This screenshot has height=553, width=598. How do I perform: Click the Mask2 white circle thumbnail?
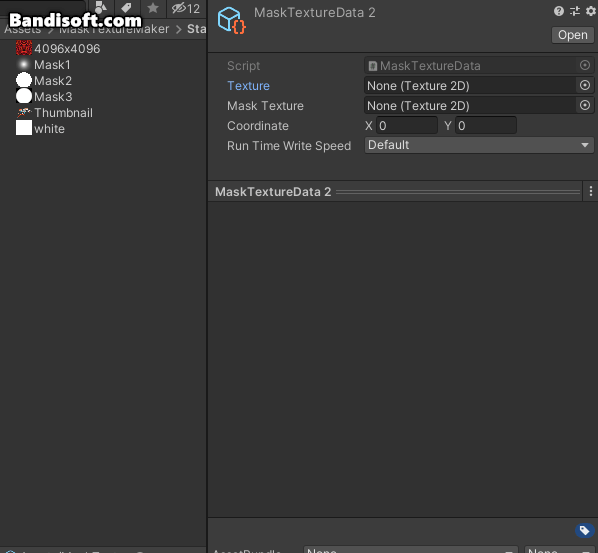[24, 80]
